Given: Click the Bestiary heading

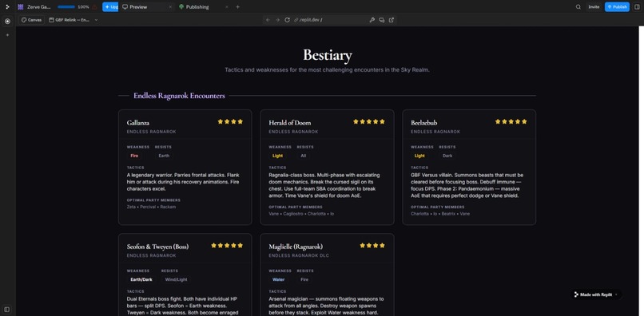Looking at the screenshot, I should click(328, 55).
